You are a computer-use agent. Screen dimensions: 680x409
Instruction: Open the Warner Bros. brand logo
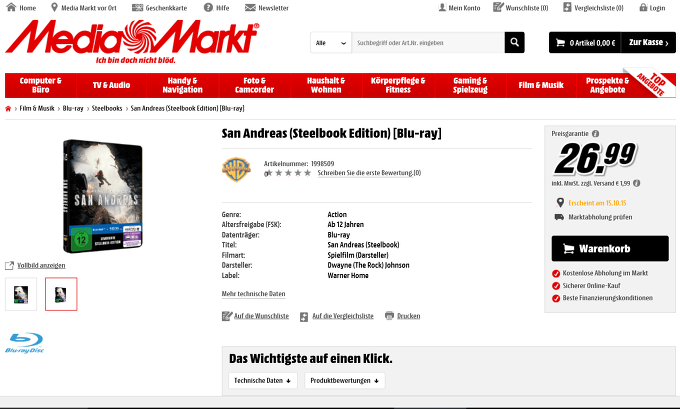236,169
